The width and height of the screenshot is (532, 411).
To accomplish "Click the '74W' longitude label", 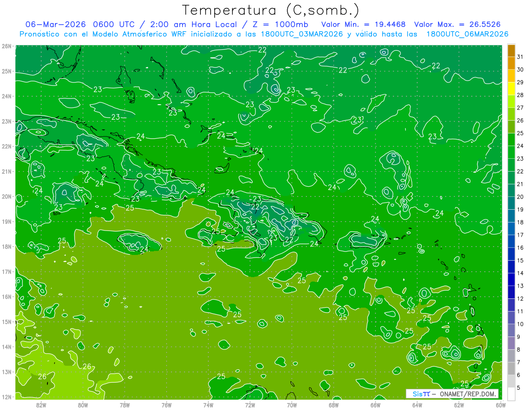I will [x=208, y=405].
